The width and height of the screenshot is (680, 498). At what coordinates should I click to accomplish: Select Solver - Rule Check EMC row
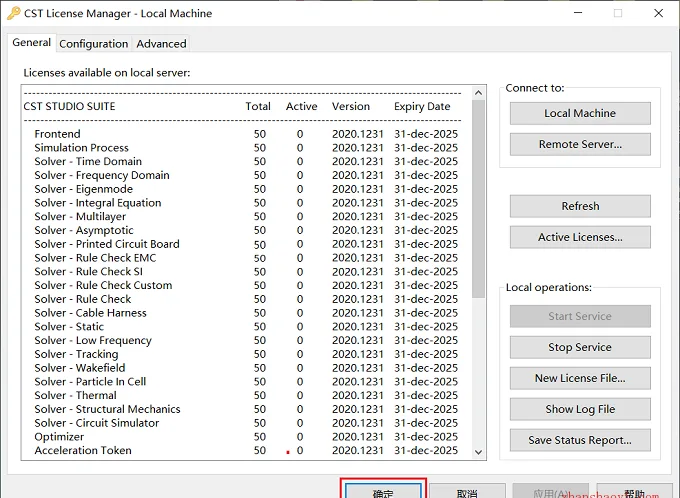tap(246, 258)
